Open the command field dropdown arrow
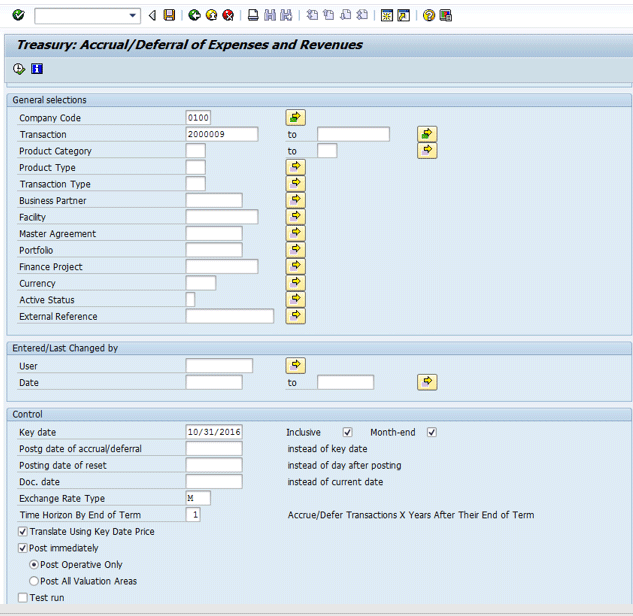 [x=133, y=15]
